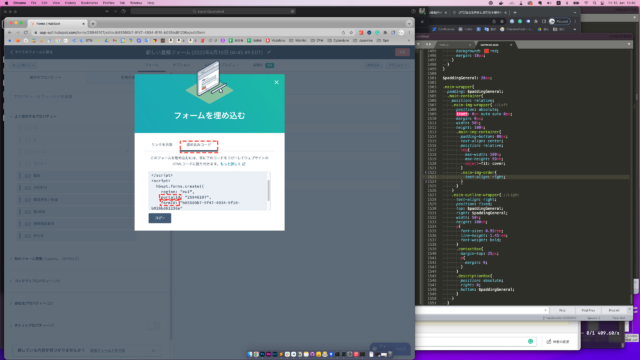Click inside the embed code text box
640x360 pixels.
208,191
